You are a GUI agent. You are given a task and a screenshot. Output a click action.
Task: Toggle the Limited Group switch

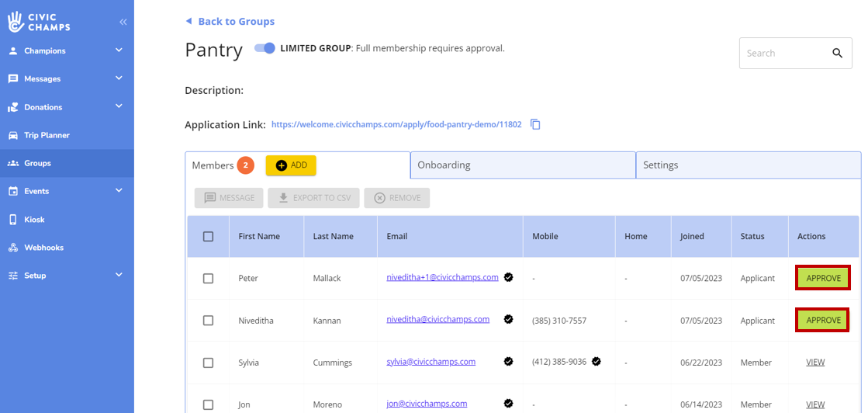click(265, 48)
